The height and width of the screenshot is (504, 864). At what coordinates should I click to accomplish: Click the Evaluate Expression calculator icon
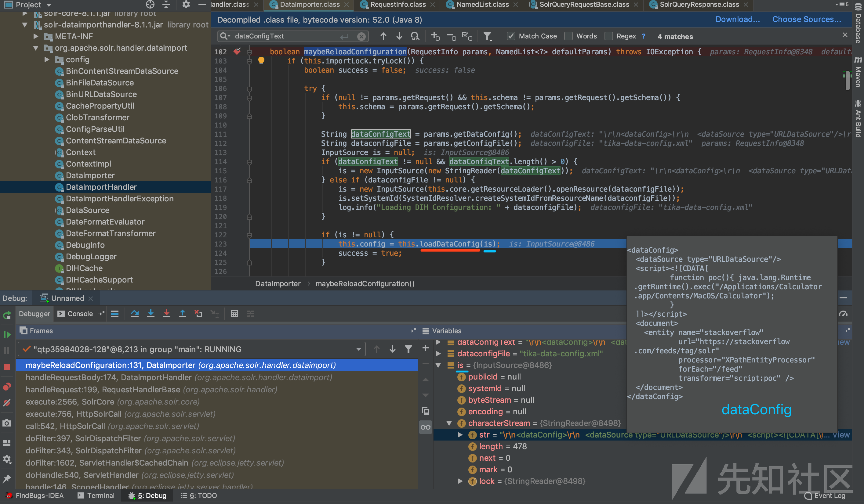[234, 314]
